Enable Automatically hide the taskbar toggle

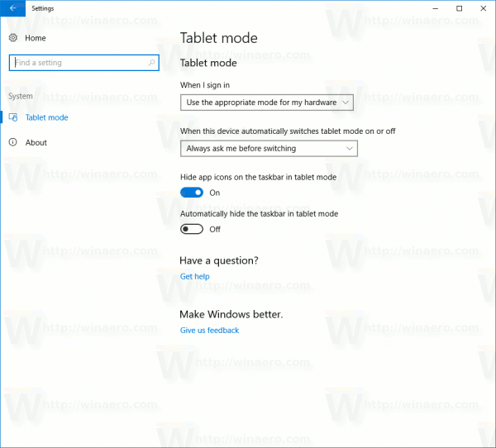[x=192, y=229]
